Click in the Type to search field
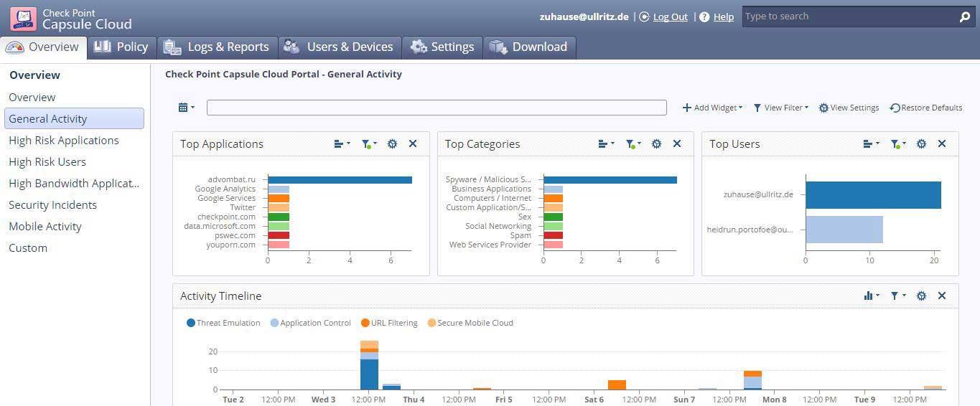The image size is (980, 406). coord(849,16)
